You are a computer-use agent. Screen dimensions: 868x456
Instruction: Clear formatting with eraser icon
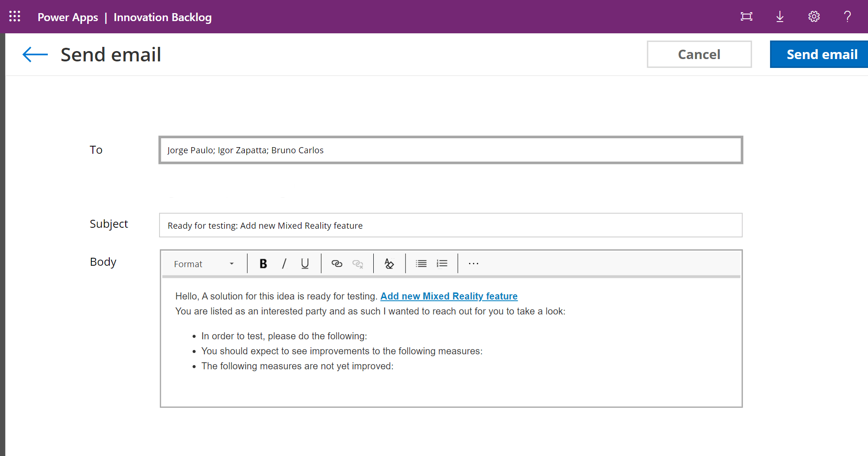[x=389, y=264]
